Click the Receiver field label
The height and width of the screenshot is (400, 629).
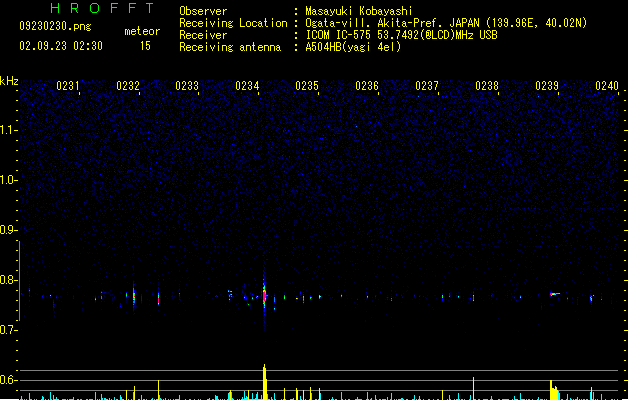click(203, 35)
